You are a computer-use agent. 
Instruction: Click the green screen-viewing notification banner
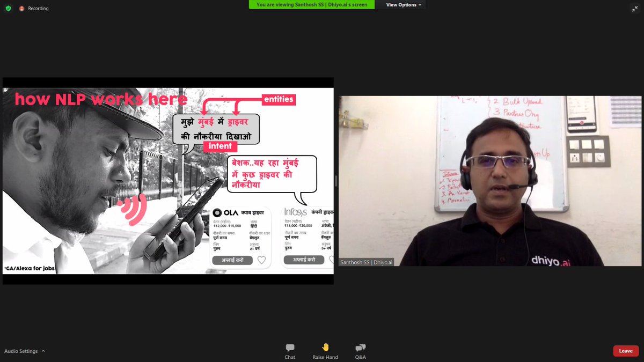coord(312,5)
